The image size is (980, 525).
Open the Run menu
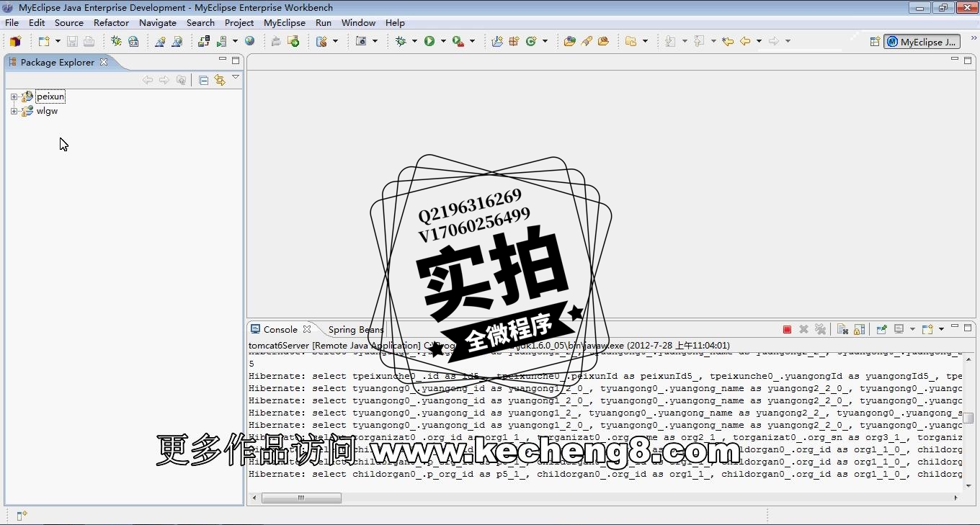(x=324, y=22)
